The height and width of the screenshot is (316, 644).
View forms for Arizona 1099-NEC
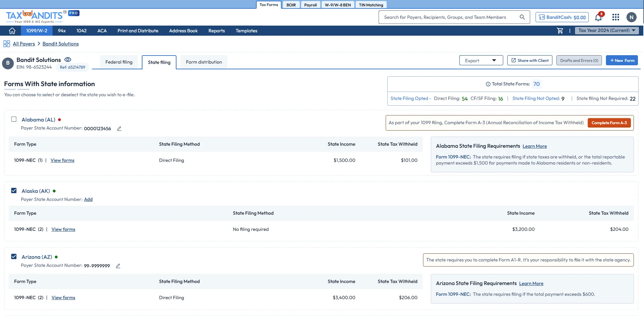click(63, 297)
